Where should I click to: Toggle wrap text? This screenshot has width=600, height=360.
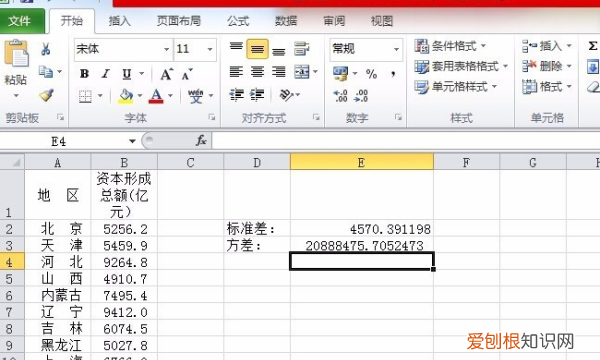point(302,49)
